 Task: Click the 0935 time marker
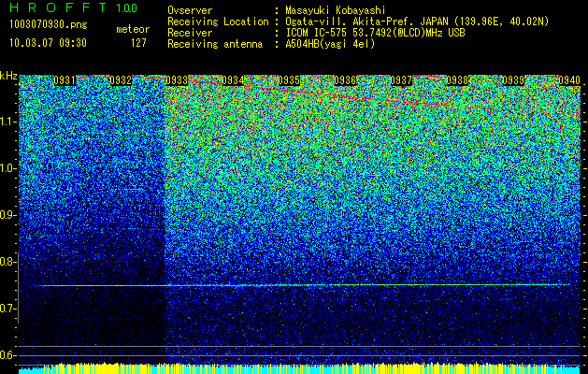tap(289, 80)
